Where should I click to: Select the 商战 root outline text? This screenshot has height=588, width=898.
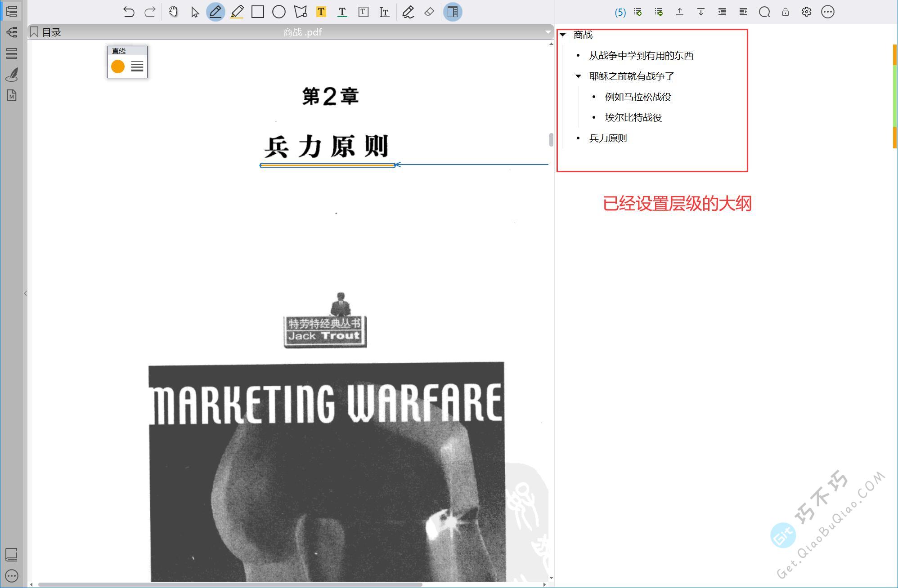[x=583, y=35]
